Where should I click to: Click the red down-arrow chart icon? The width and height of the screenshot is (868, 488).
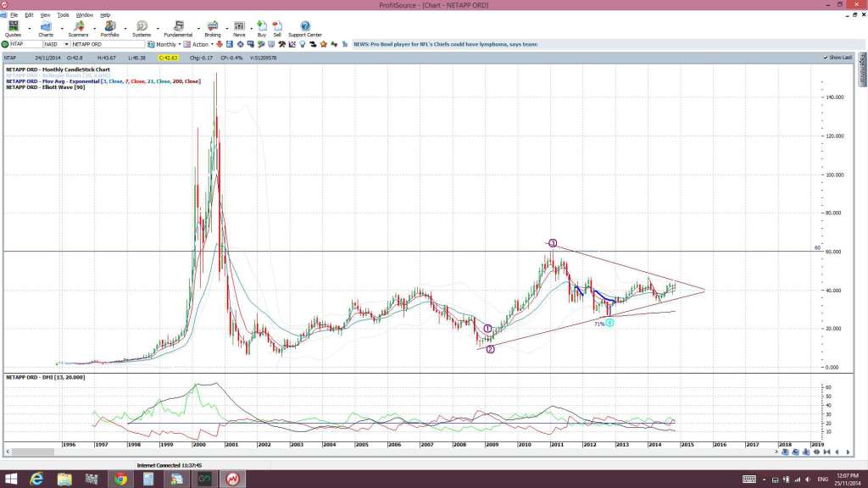tap(219, 44)
